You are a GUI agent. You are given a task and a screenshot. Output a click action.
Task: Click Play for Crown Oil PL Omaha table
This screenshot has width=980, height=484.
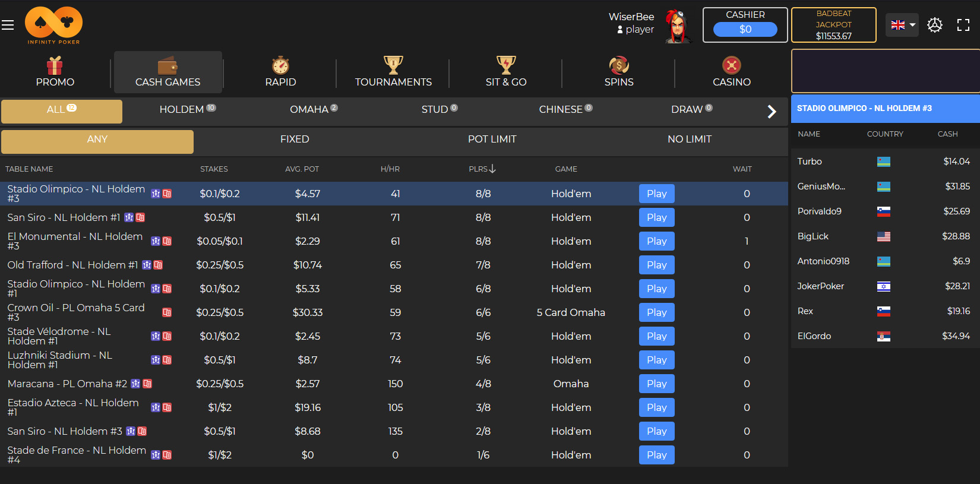click(x=656, y=312)
